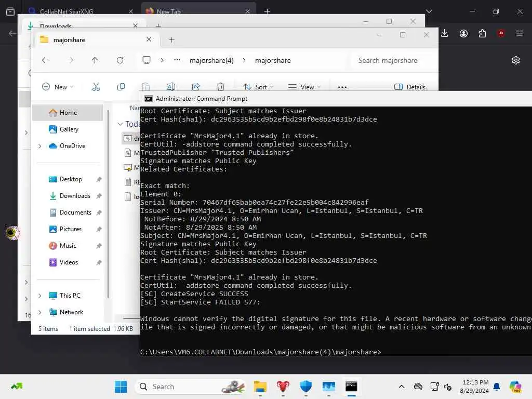Open the browser hamburger menu
The image size is (532, 399).
pyautogui.click(x=519, y=33)
